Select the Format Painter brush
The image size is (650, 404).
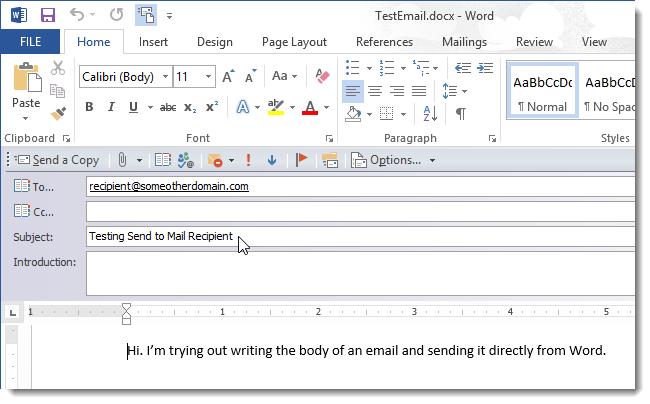[58, 114]
